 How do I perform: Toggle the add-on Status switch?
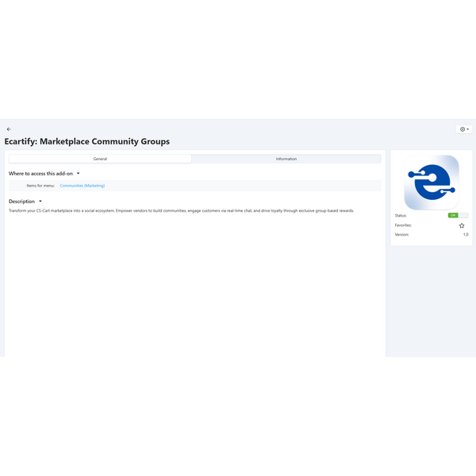[458, 215]
